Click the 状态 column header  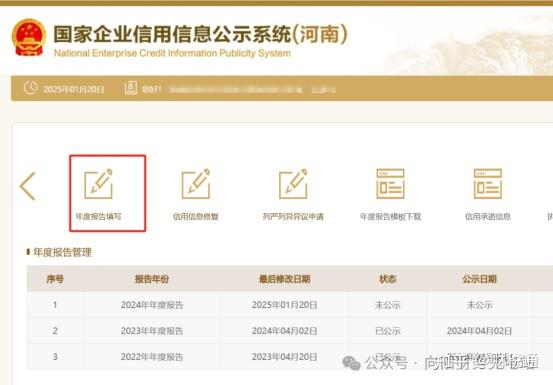click(388, 279)
